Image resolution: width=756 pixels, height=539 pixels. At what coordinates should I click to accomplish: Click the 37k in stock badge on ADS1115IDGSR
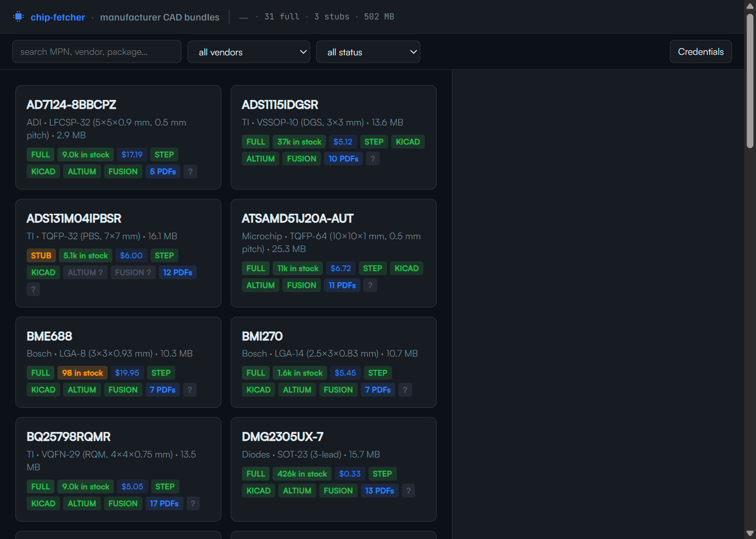pyautogui.click(x=299, y=142)
